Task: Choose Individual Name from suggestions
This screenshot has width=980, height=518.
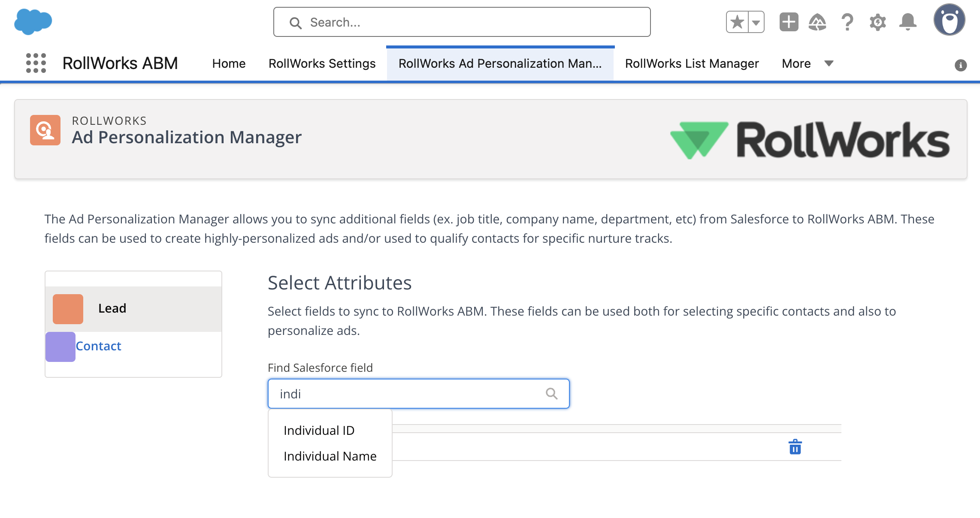Action: tap(330, 456)
